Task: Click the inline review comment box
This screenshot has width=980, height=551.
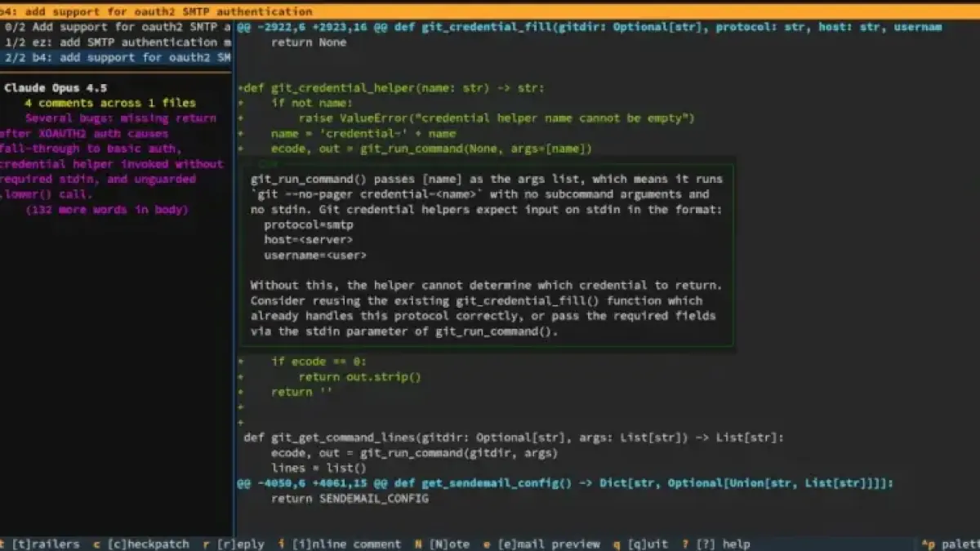Action: (x=487, y=255)
